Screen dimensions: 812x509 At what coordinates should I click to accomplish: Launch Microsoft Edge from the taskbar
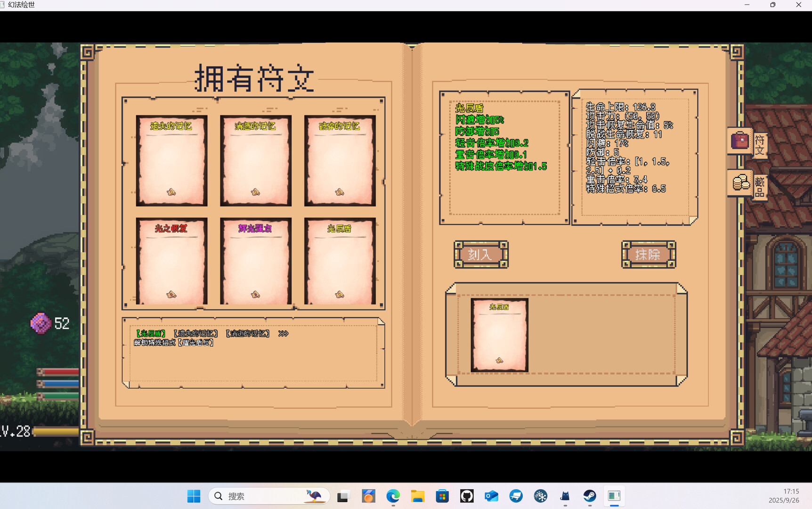tap(393, 496)
